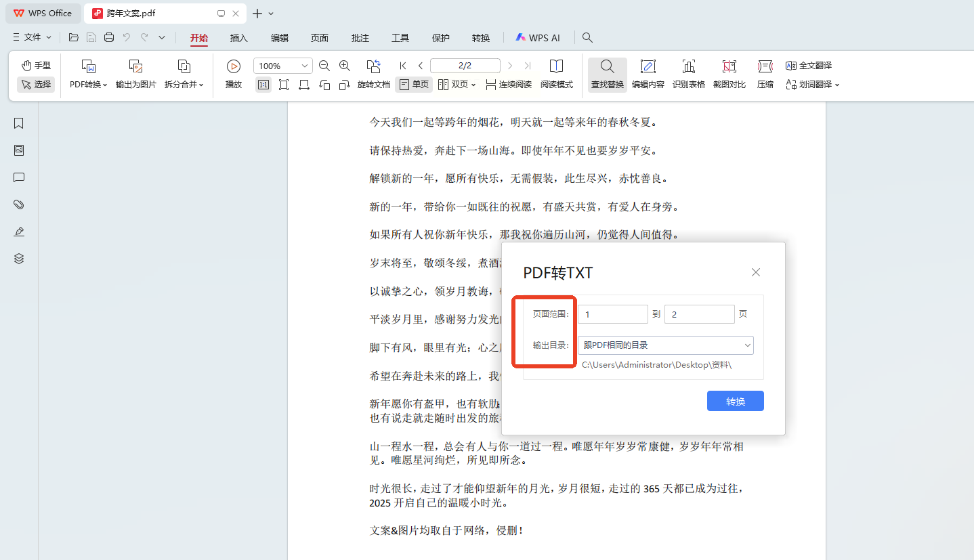974x560 pixels.
Task: Enable 连续阅读 continuous reading
Action: 508,85
